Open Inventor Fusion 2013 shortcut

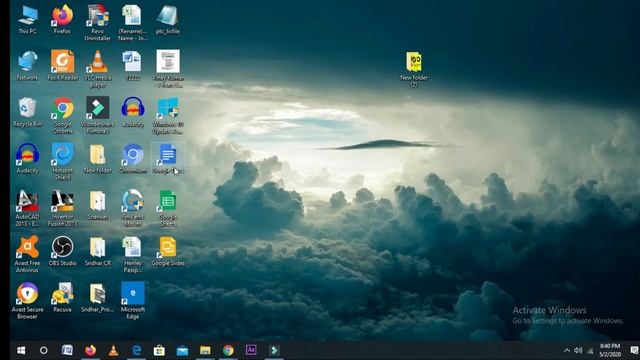(x=62, y=208)
